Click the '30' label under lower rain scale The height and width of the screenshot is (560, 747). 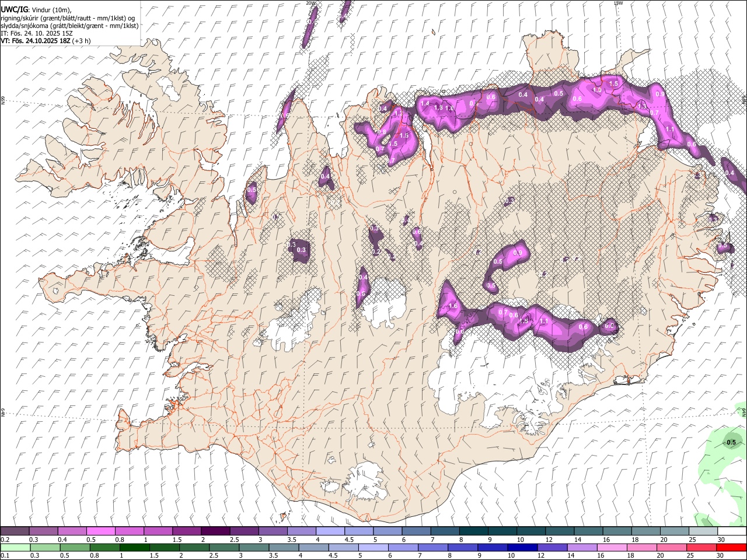click(x=721, y=556)
